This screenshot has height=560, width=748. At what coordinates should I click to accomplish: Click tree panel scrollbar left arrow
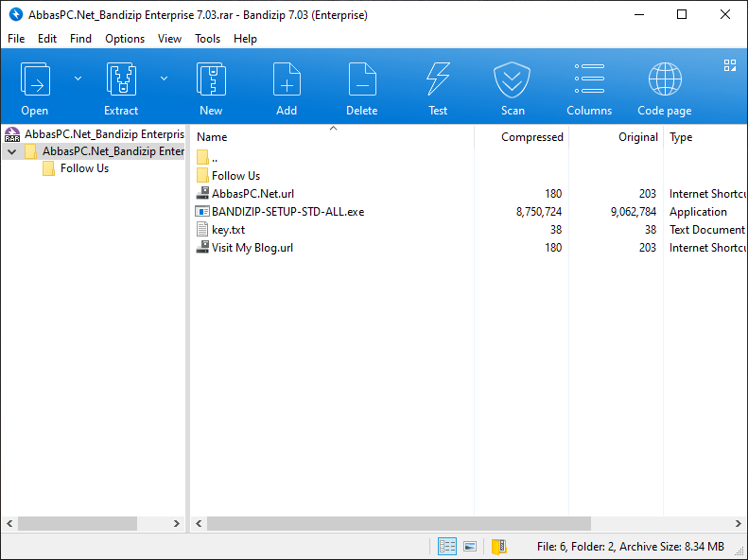tap(9, 523)
